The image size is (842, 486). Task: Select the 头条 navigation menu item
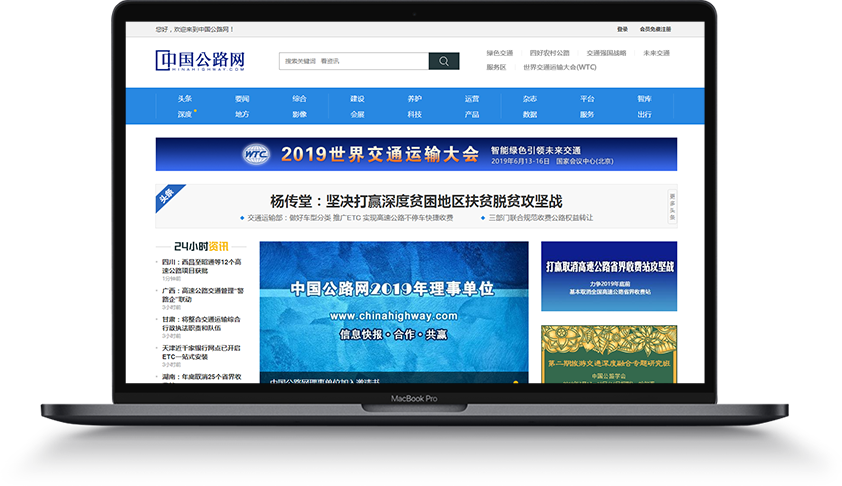point(185,99)
